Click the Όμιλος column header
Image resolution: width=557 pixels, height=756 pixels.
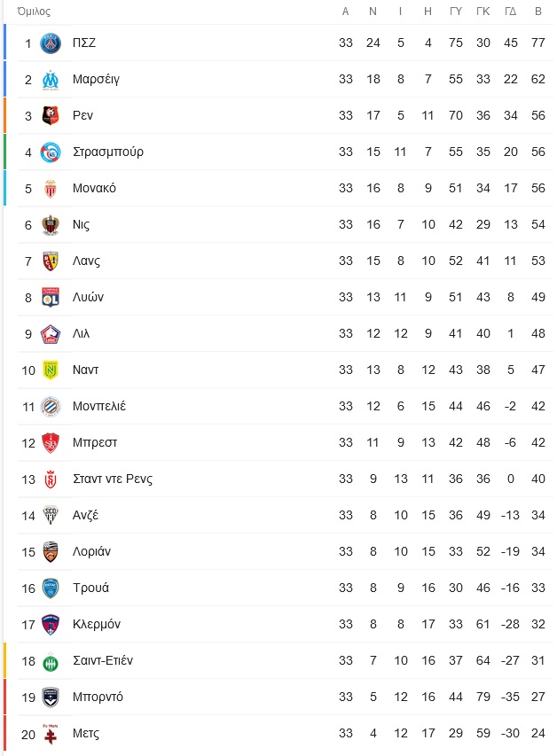pyautogui.click(x=34, y=12)
